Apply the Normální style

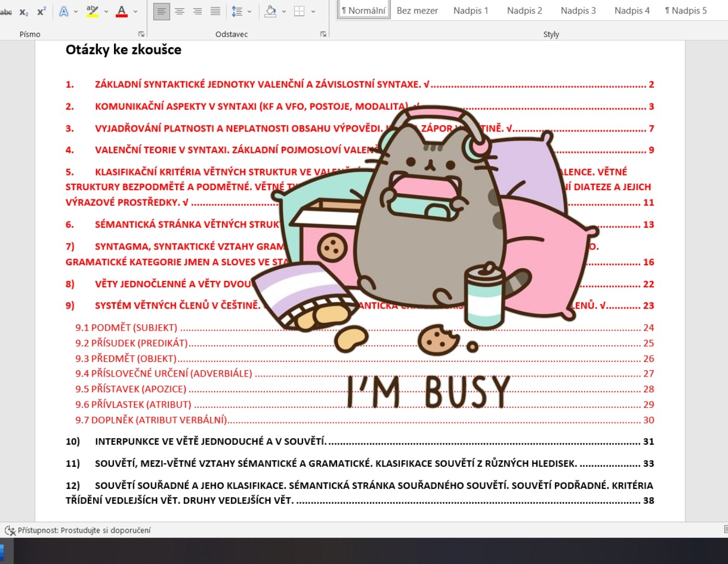point(364,10)
